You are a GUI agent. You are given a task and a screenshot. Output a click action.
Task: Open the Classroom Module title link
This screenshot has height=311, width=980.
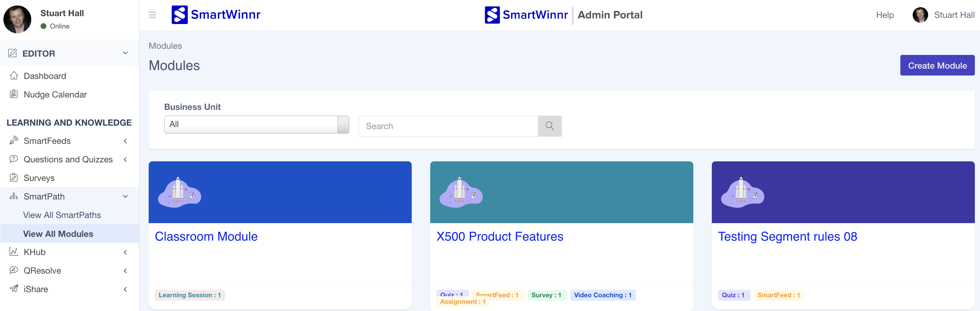[206, 236]
